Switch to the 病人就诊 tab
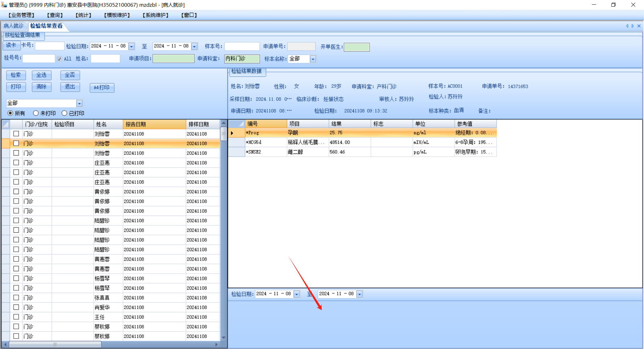The image size is (644, 349). pos(14,26)
